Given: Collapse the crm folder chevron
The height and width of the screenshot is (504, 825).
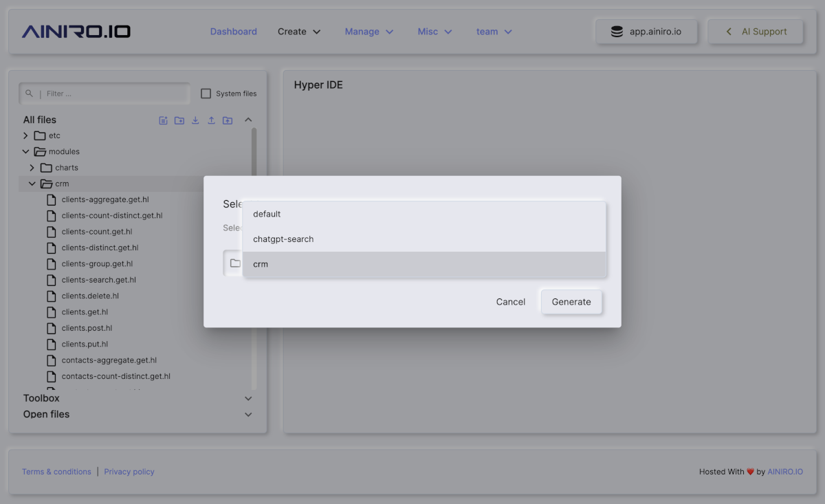Looking at the screenshot, I should click(32, 184).
